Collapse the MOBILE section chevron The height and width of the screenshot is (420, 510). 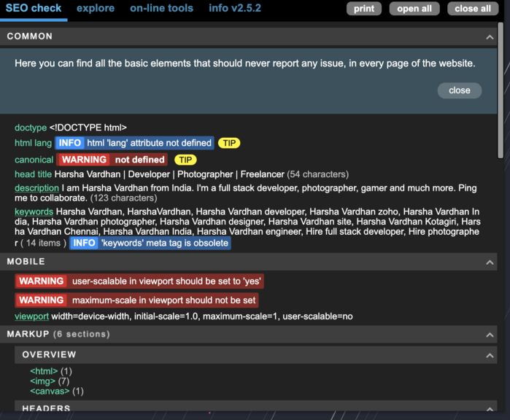coord(490,262)
